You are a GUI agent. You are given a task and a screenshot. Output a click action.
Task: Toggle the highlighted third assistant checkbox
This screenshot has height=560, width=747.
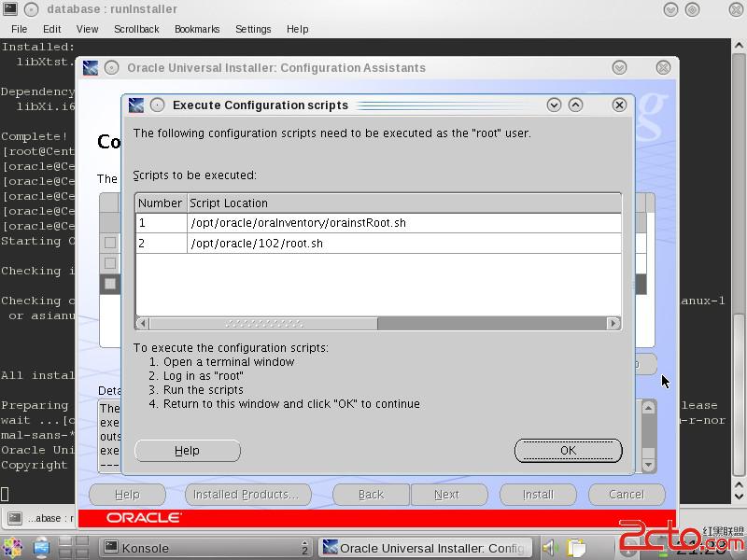pyautogui.click(x=110, y=284)
